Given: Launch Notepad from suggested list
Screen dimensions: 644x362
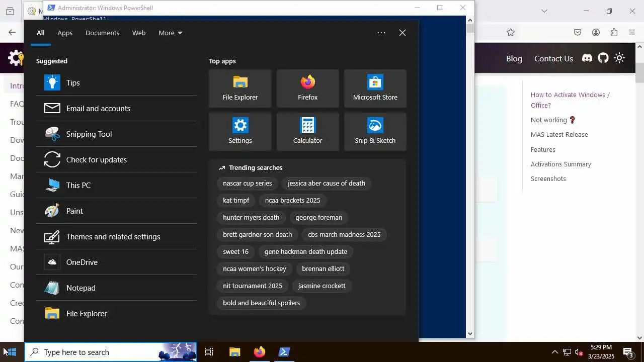Looking at the screenshot, I should click(116, 288).
